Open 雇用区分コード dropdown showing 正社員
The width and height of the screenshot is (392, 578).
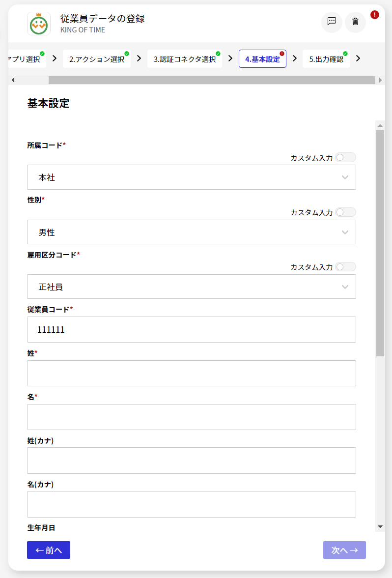(192, 287)
